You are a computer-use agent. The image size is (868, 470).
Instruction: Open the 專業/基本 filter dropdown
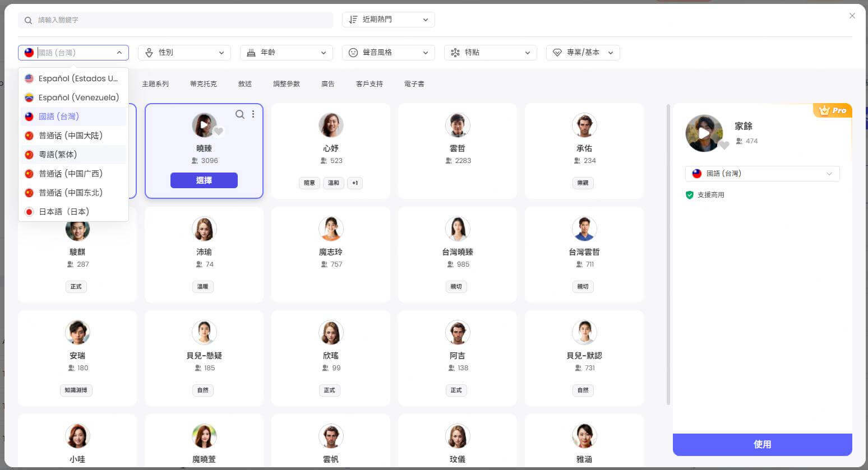click(583, 53)
